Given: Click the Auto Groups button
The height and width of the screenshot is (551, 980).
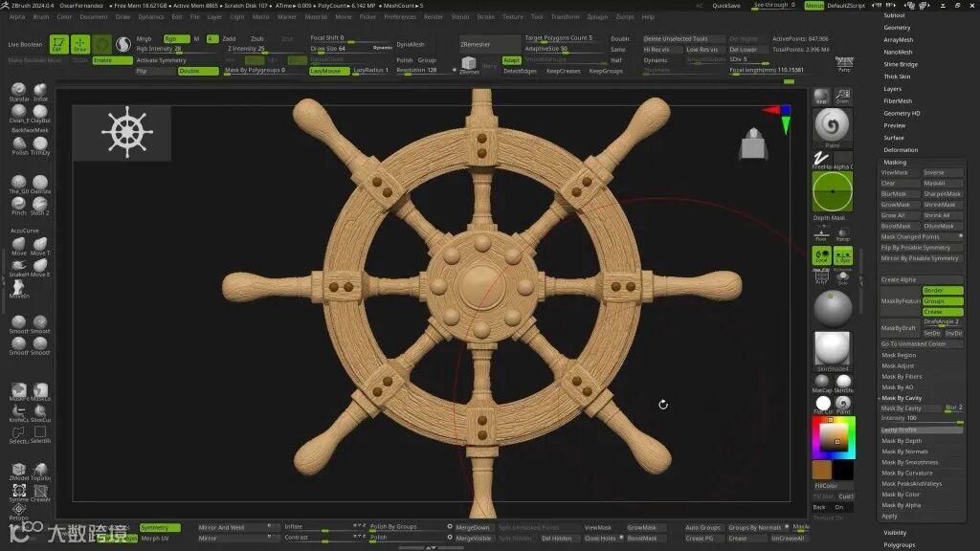Looking at the screenshot, I should coord(703,527).
